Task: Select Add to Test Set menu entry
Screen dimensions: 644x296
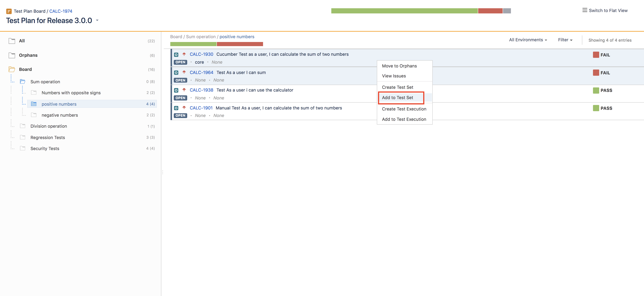Action: tap(398, 98)
